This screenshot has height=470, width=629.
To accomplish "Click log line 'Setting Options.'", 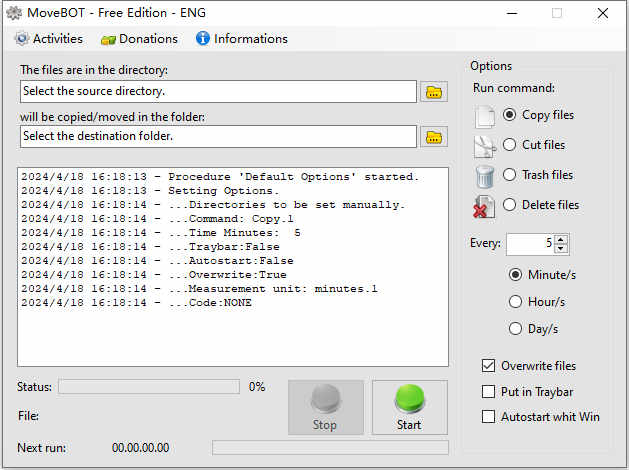I will (x=150, y=191).
